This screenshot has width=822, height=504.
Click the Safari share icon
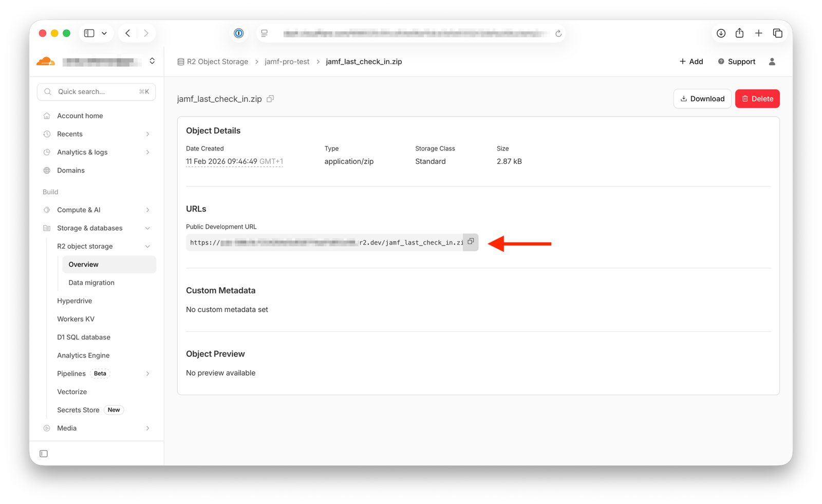[739, 33]
